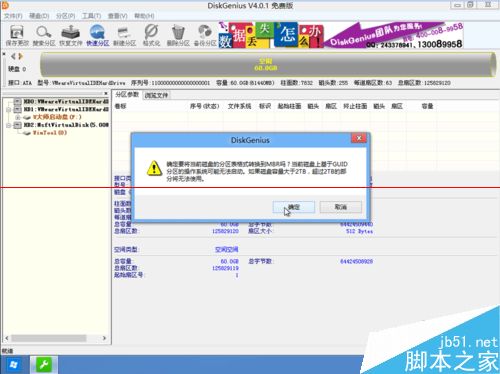Viewport: 500px width, 374px height.
Task: Click the warning icon in the DiskGenius dialog
Action: click(154, 168)
